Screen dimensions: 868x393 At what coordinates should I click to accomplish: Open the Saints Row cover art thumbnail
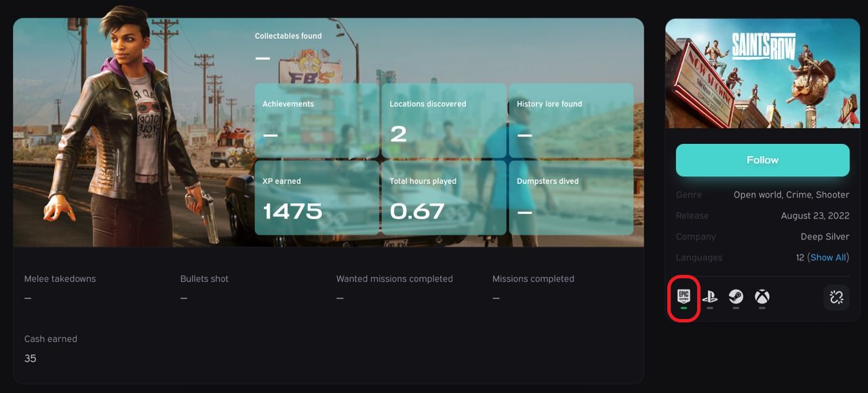click(762, 73)
